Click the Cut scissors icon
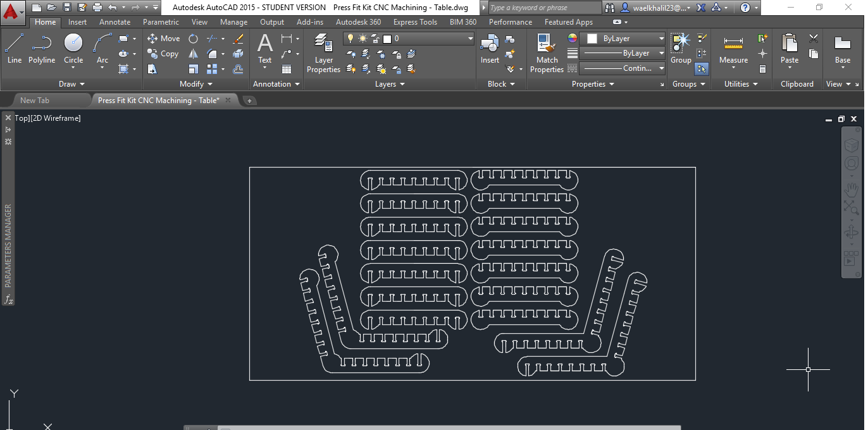The width and height of the screenshot is (868, 430). (814, 39)
